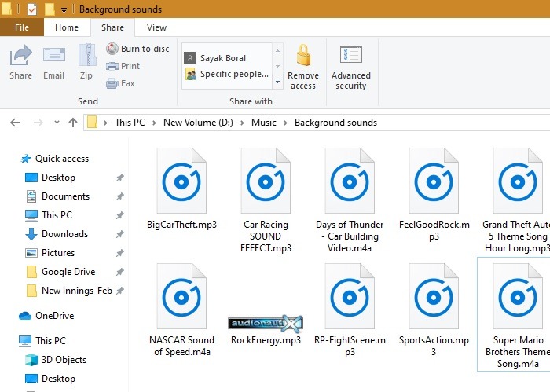The width and height of the screenshot is (550, 392).
Task: Select the Share ribbon tab
Action: click(x=112, y=27)
